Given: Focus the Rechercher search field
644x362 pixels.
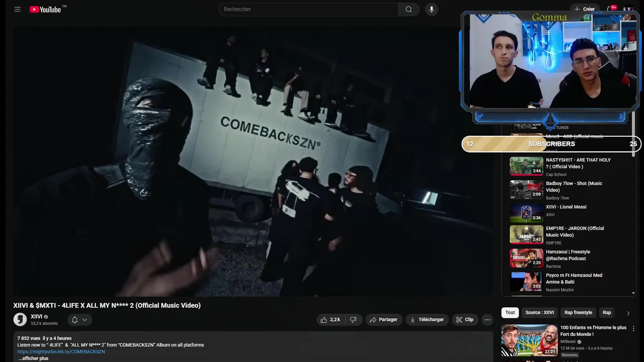Looking at the screenshot, I should click(x=308, y=9).
